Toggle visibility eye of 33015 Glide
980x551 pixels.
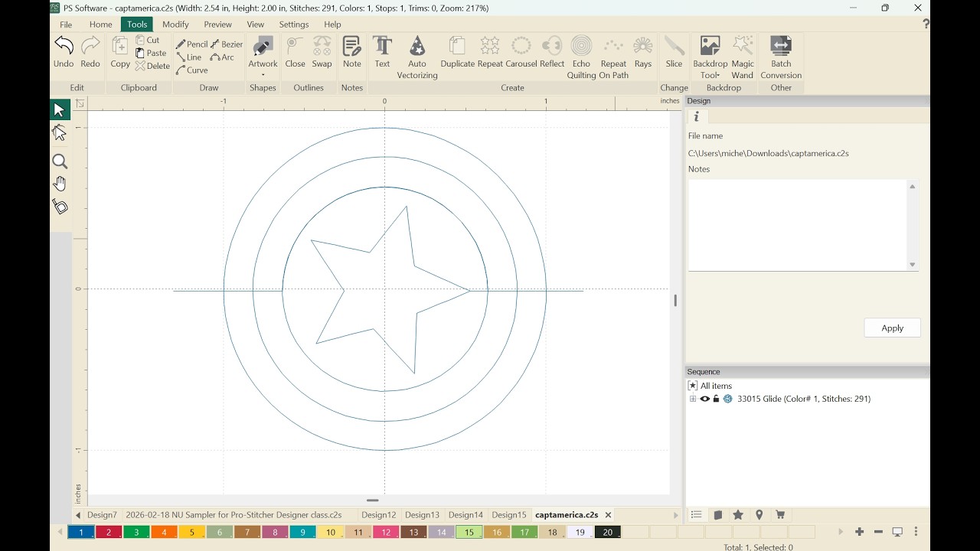click(705, 399)
